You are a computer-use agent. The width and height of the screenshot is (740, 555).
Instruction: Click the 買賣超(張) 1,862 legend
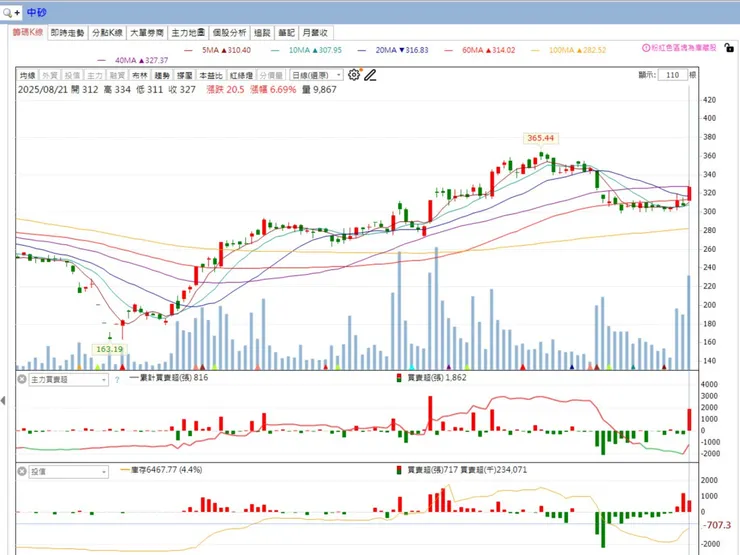[x=431, y=378]
